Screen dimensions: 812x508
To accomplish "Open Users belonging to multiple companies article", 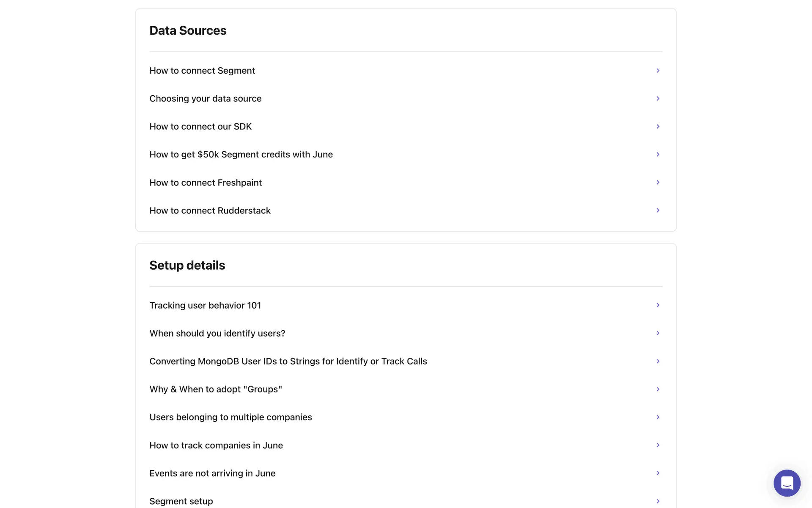I will (230, 417).
